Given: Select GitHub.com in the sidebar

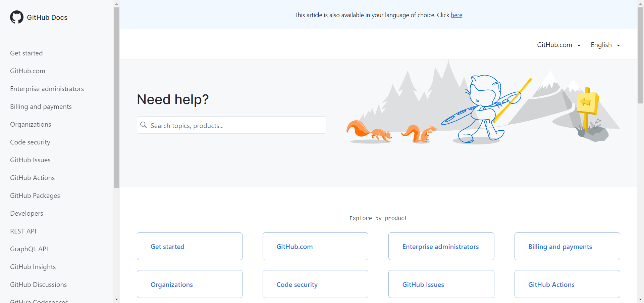Looking at the screenshot, I should pos(28,71).
